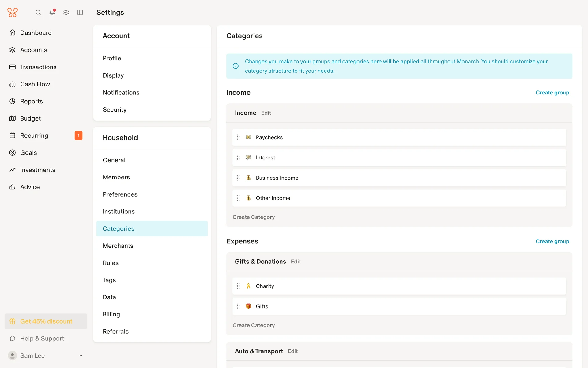The width and height of the screenshot is (588, 368).
Task: Edit the Gifts & Donations group
Action: click(x=296, y=262)
